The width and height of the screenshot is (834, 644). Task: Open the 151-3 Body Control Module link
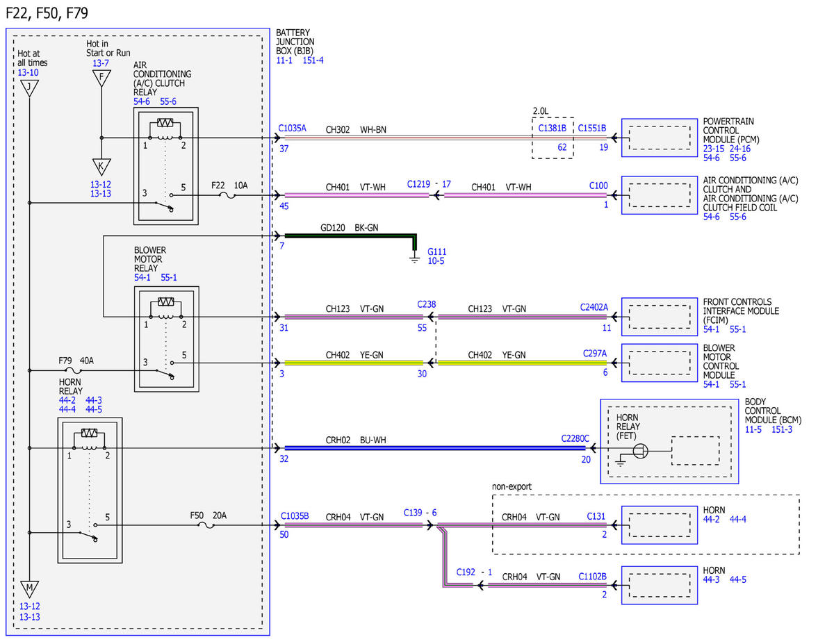782,429
